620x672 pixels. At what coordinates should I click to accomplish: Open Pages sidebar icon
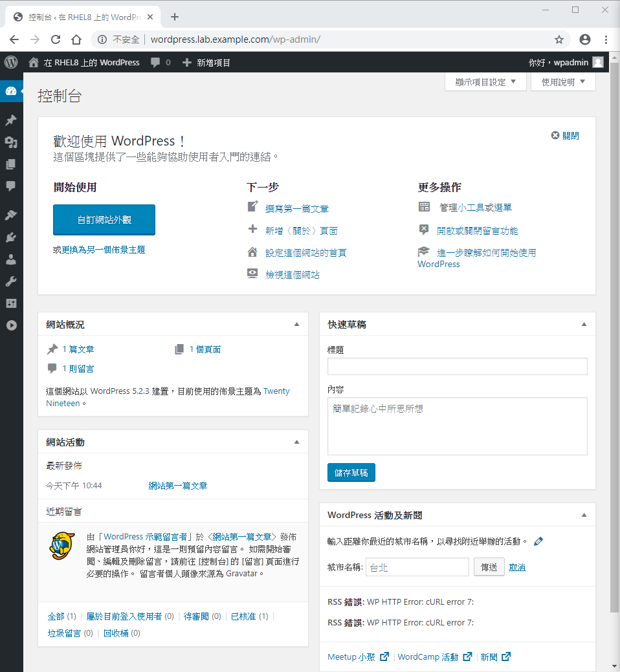click(x=11, y=164)
